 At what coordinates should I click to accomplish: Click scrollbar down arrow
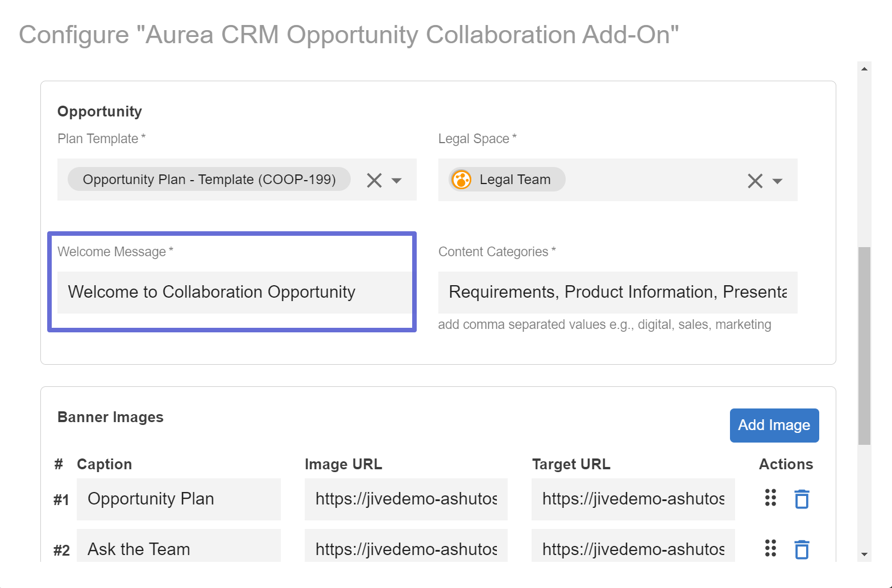click(x=864, y=554)
